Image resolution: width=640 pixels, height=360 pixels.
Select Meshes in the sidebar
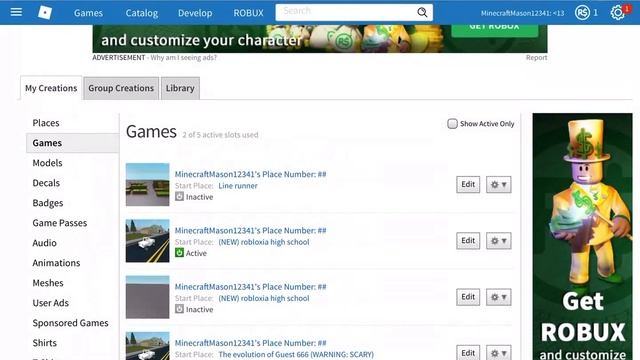[48, 283]
